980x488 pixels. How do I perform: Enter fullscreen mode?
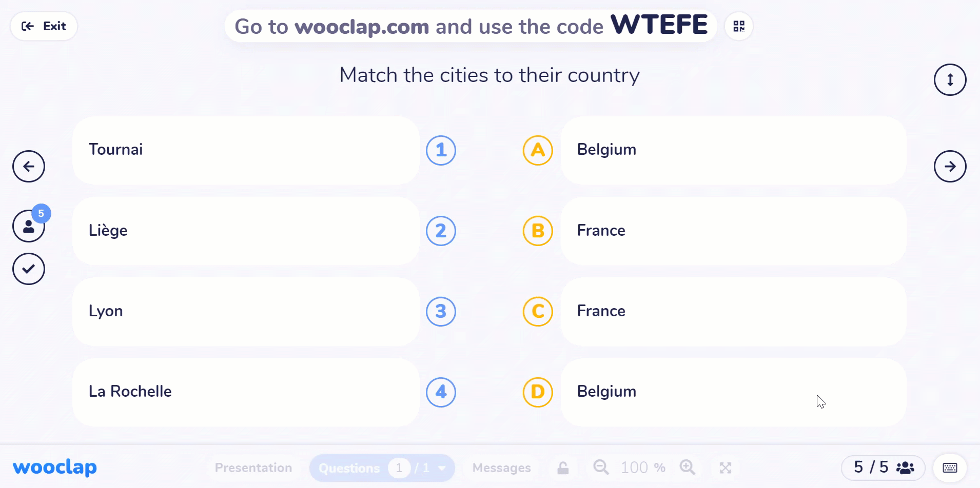(725, 467)
